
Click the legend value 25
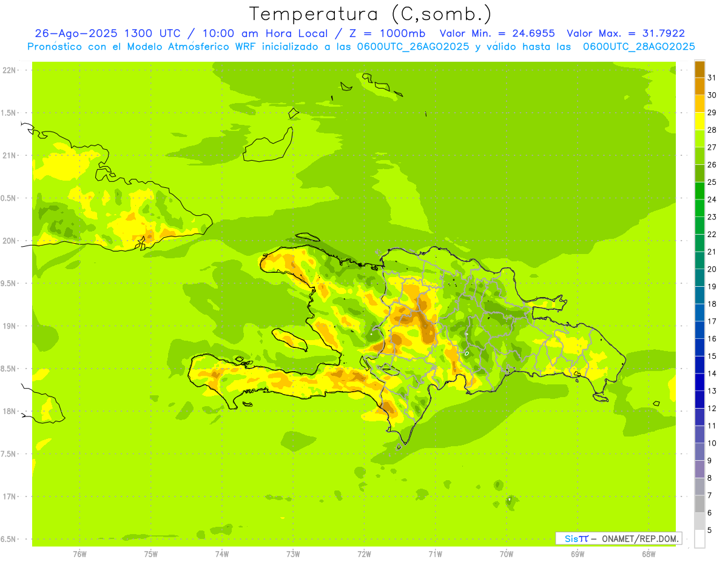[712, 182]
